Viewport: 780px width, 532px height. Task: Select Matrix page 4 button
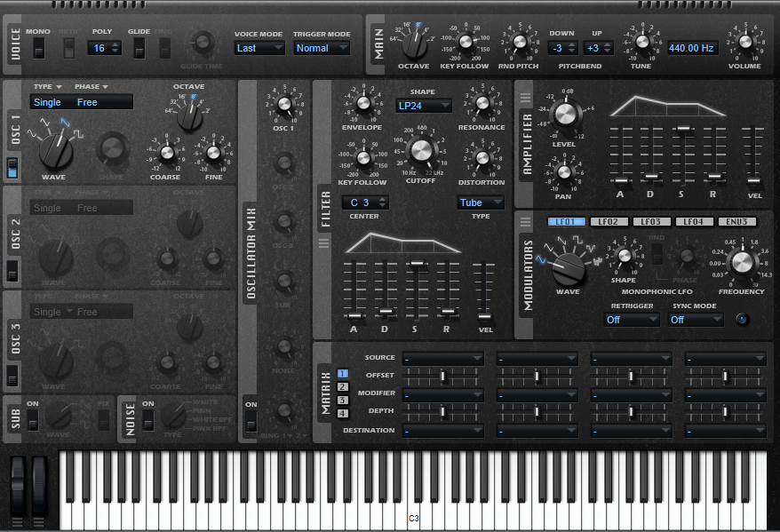[343, 413]
